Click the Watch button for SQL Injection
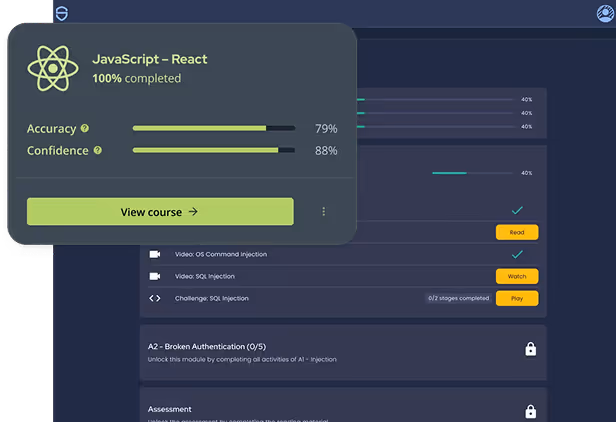The image size is (616, 422). 517,276
